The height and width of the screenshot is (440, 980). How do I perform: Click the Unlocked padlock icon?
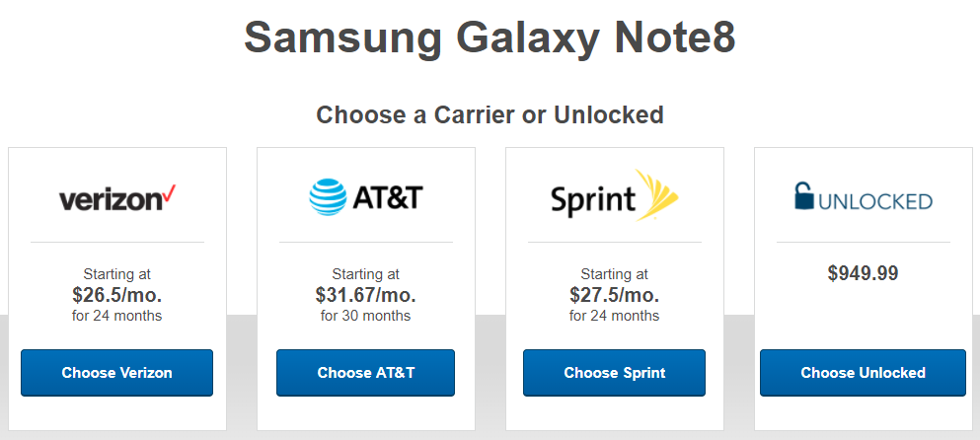(x=805, y=195)
